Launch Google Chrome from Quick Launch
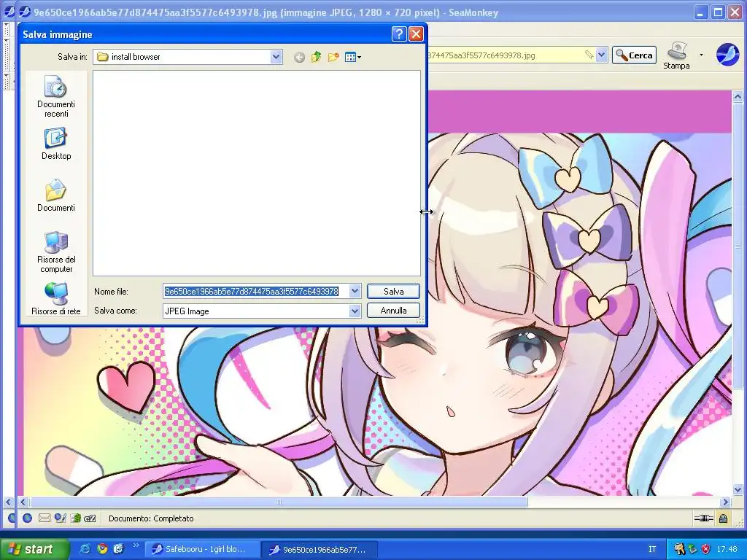The image size is (747, 560). coord(102,549)
